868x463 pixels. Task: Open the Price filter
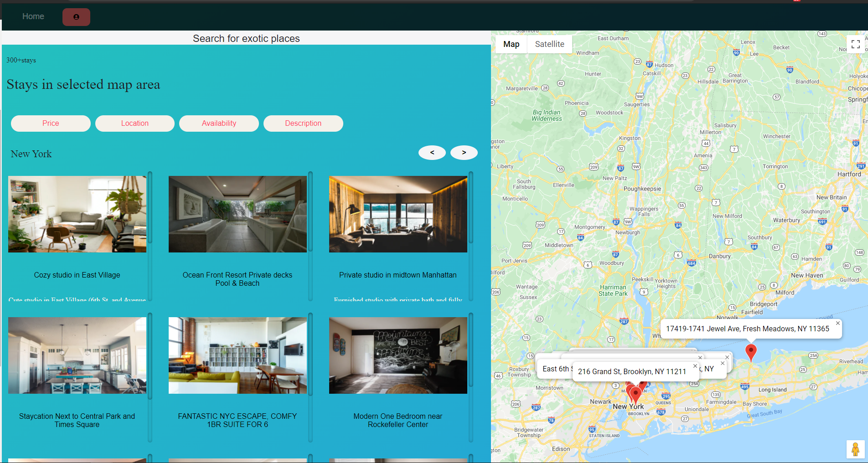click(51, 123)
